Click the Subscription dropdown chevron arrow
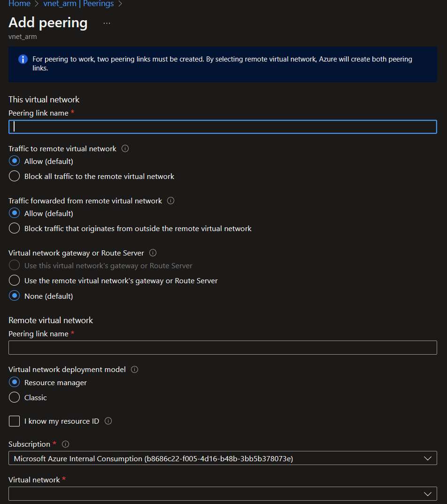Viewport: 447px width, 504px height. point(428,458)
